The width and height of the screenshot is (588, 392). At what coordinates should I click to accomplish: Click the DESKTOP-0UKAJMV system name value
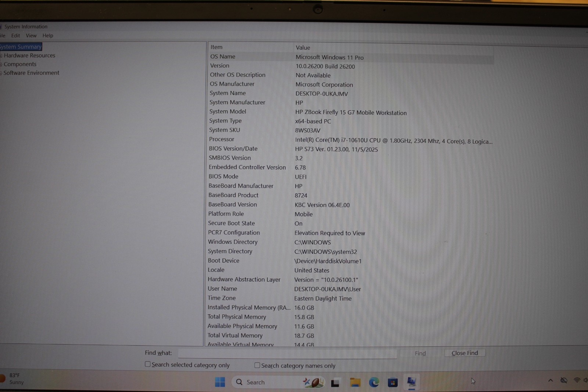click(x=322, y=94)
